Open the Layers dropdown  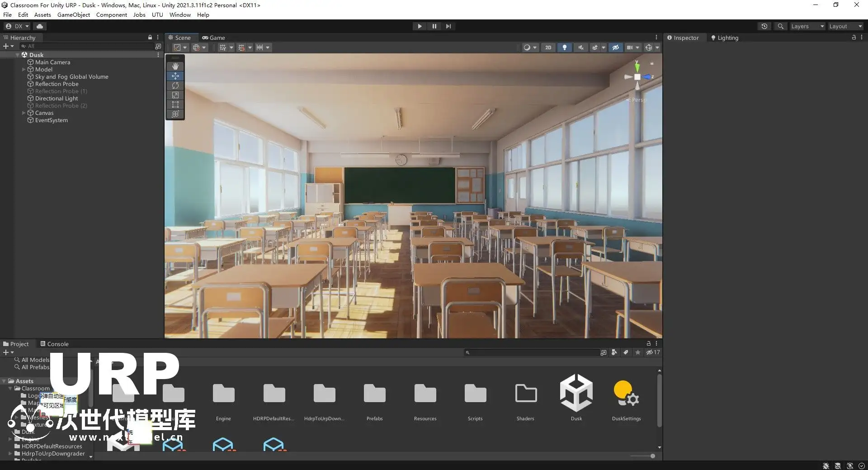(807, 26)
